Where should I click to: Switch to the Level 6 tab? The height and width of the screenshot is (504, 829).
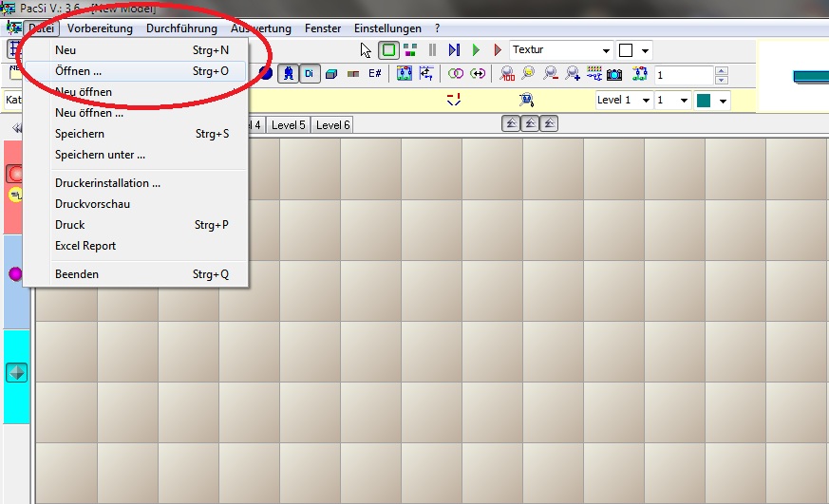(x=332, y=125)
